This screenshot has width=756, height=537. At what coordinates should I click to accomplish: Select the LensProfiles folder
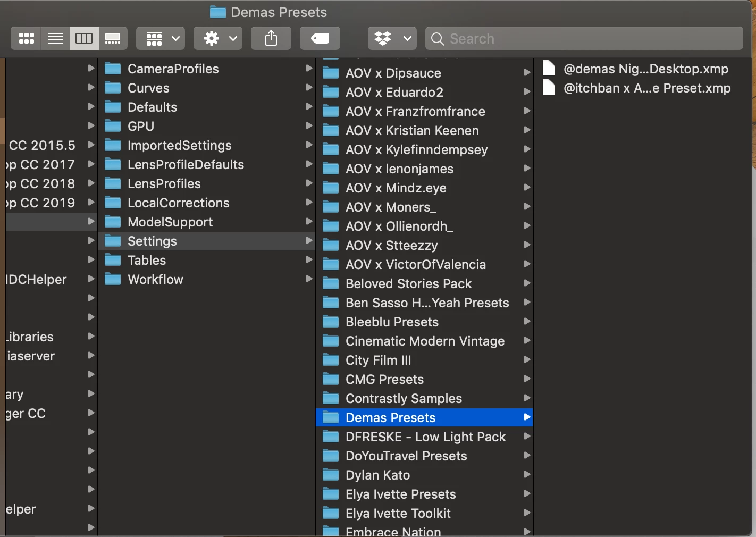pos(206,183)
